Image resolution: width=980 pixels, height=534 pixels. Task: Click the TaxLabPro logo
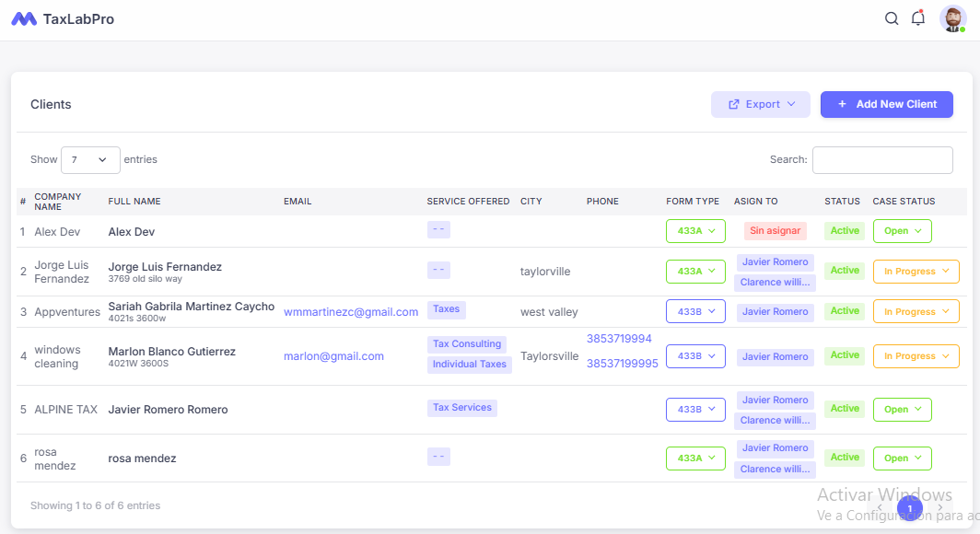62,18
